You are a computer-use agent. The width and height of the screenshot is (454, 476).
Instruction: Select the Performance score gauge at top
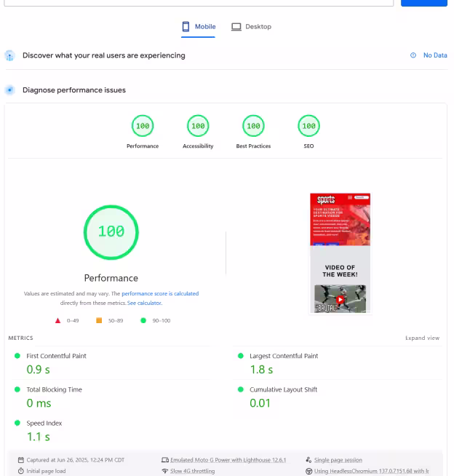click(x=143, y=126)
